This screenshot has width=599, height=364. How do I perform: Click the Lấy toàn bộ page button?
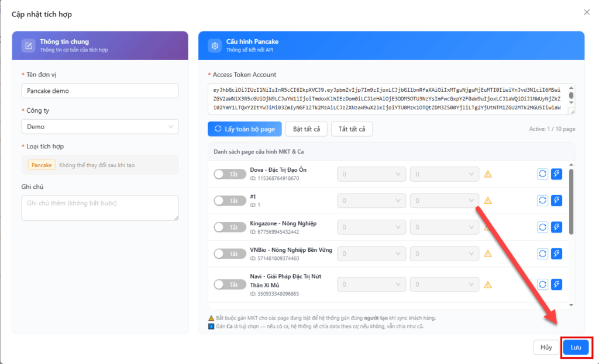245,129
